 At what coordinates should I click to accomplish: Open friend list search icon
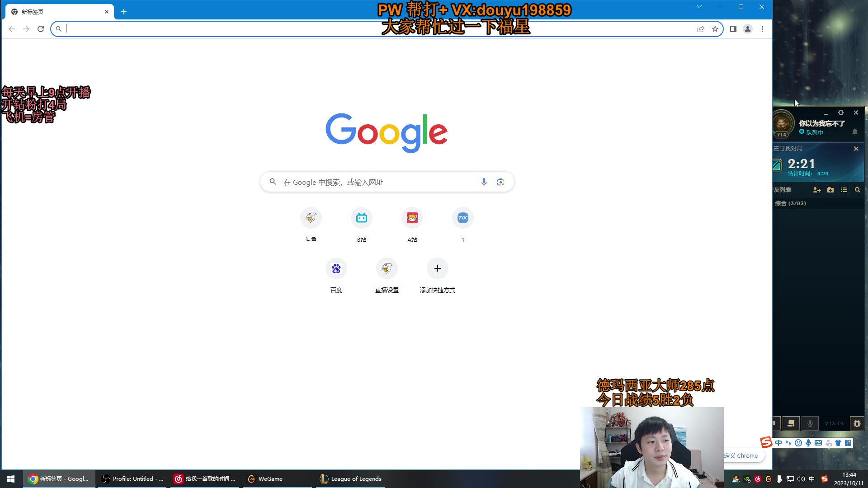(857, 190)
